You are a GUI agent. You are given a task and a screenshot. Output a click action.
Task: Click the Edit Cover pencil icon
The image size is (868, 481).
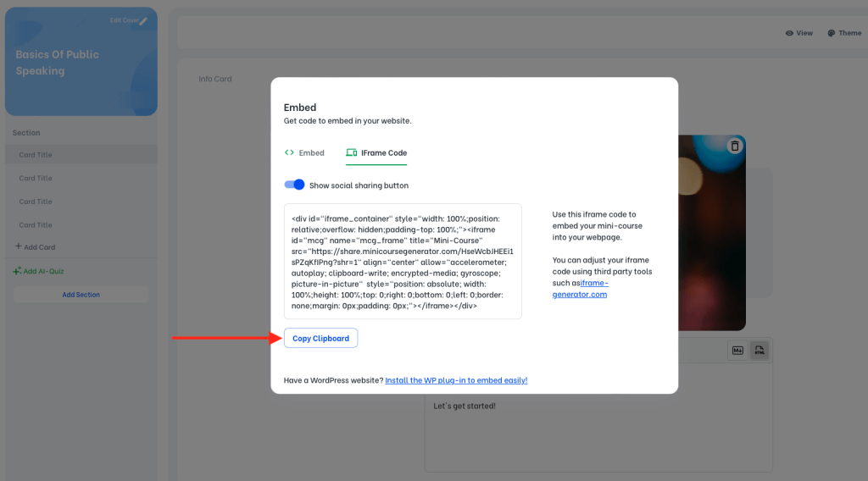(x=143, y=20)
